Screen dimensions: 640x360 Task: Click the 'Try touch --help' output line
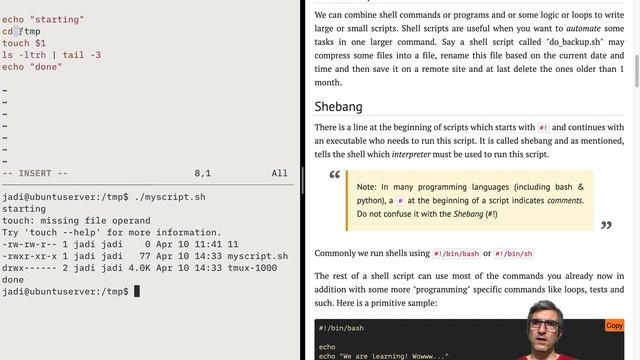click(111, 232)
